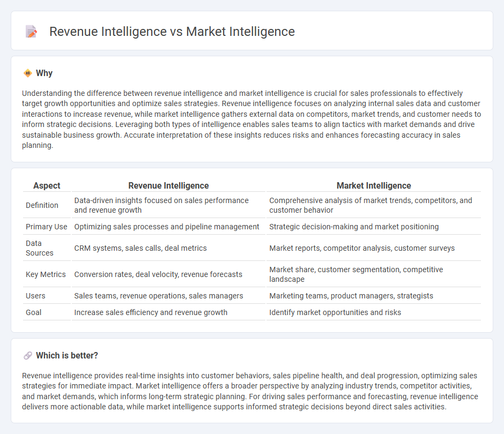The height and width of the screenshot is (434, 504).
Task: Select the Key Metrics row label
Action: pos(46,274)
